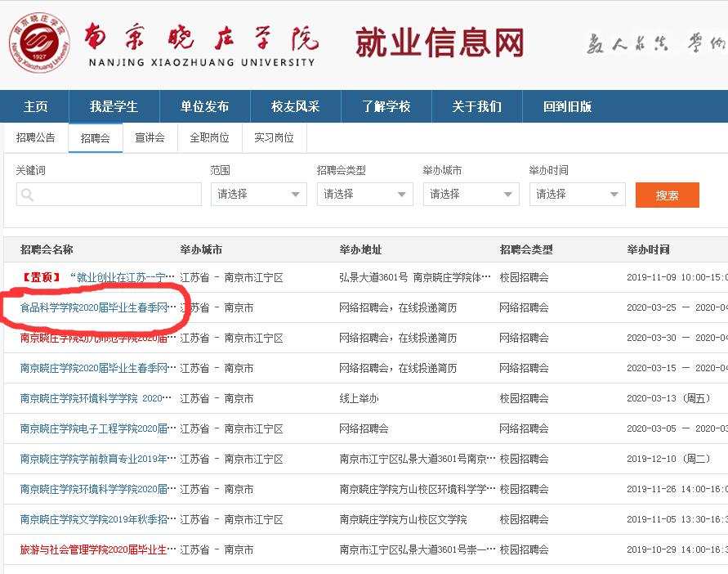728x574 pixels.
Task: Click the magnifier icon in keyword field
Action: click(27, 195)
